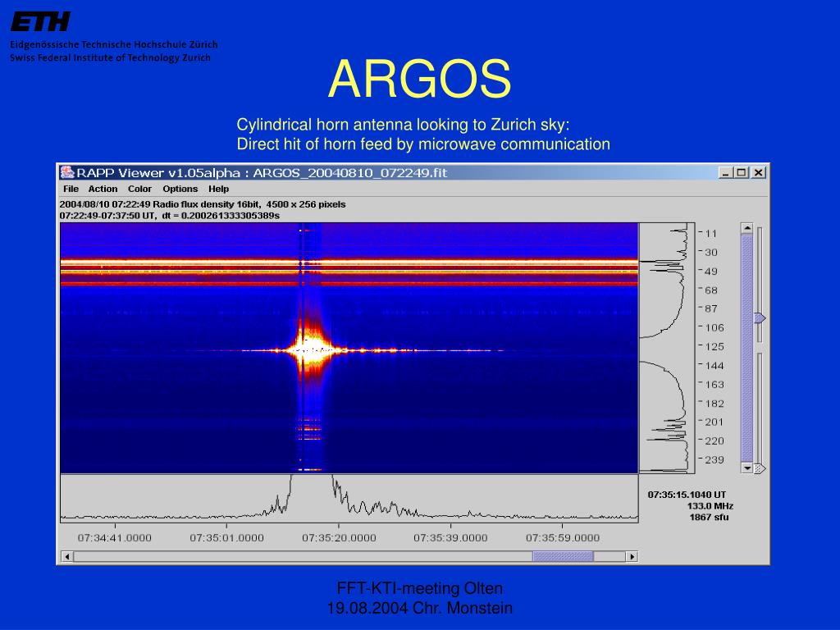The width and height of the screenshot is (840, 630).
Task: Click 'Swiss Federal Institute of Technology Zurich' text
Action: coord(110,57)
